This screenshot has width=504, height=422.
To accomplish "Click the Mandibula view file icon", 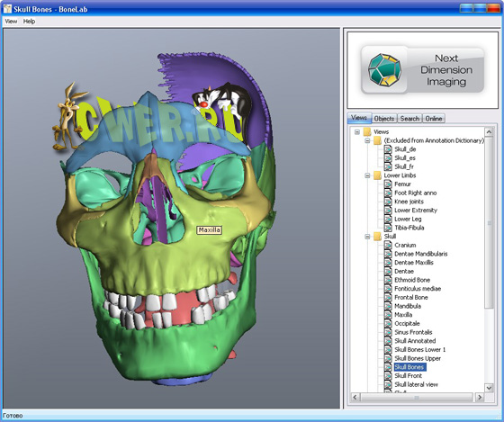I will pyautogui.click(x=388, y=306).
